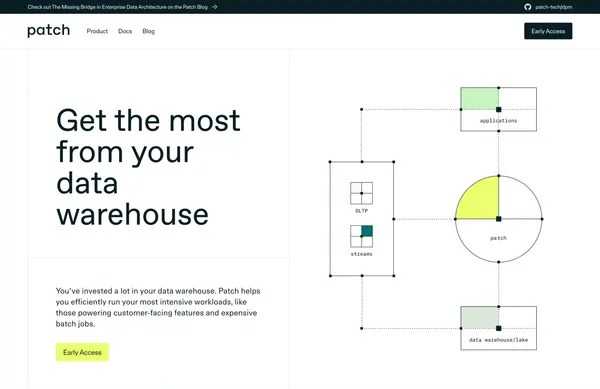Click the yellow Early Access button
The width and height of the screenshot is (600, 389).
pos(82,352)
